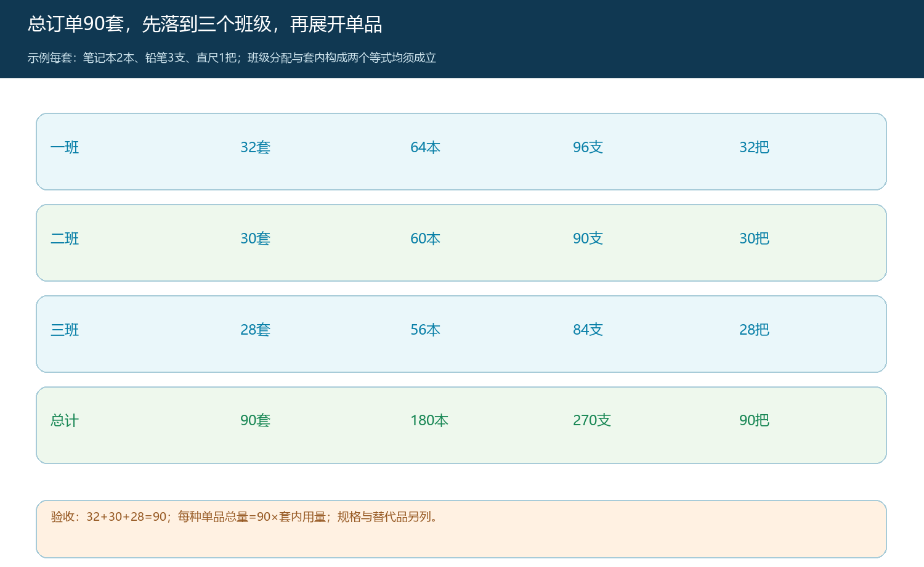This screenshot has width=924, height=567.
Task: Click the 28套 value in 三班 row
Action: click(x=256, y=330)
